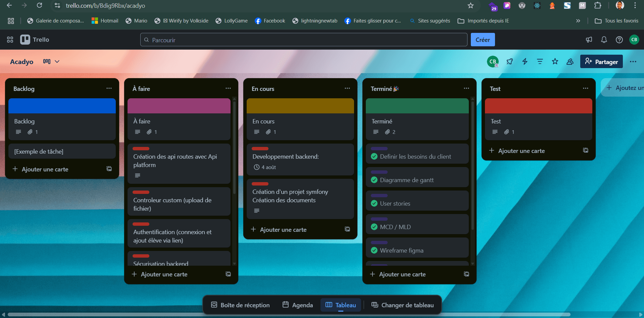Open the help question mark icon

pos(619,40)
